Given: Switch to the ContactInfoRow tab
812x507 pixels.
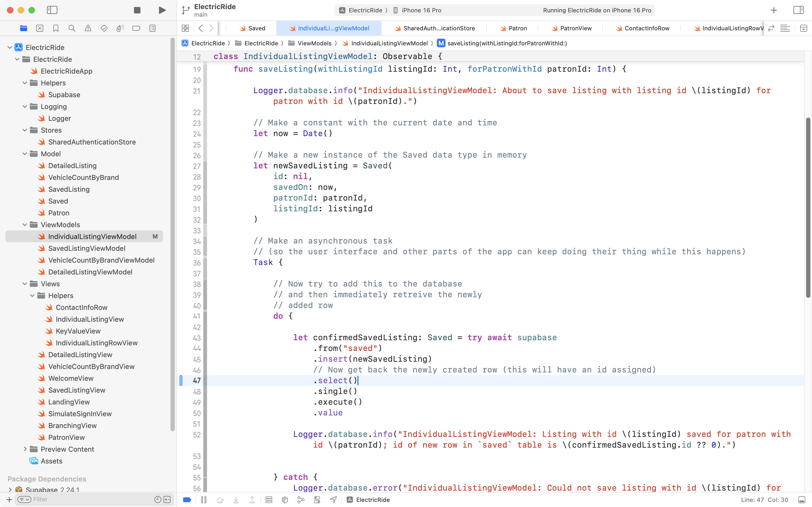Looking at the screenshot, I should tap(646, 28).
